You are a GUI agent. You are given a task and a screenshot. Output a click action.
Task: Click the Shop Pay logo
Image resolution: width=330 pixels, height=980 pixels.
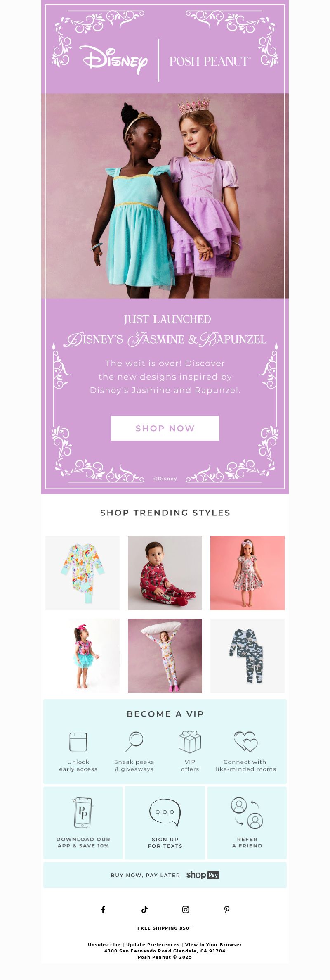(x=203, y=875)
